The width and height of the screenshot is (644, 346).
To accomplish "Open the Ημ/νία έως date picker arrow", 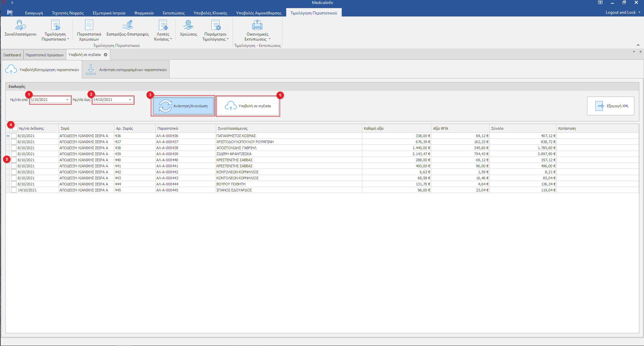I will tap(130, 100).
